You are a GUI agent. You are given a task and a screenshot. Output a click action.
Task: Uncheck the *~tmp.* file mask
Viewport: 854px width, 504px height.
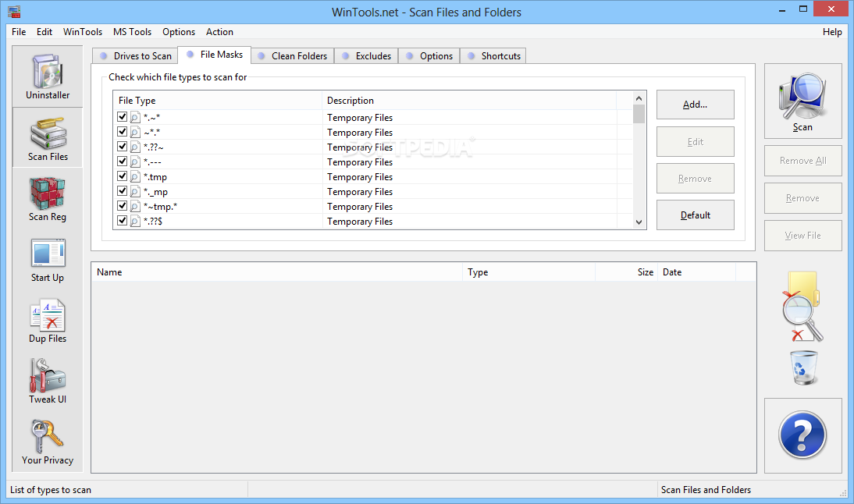(x=122, y=206)
